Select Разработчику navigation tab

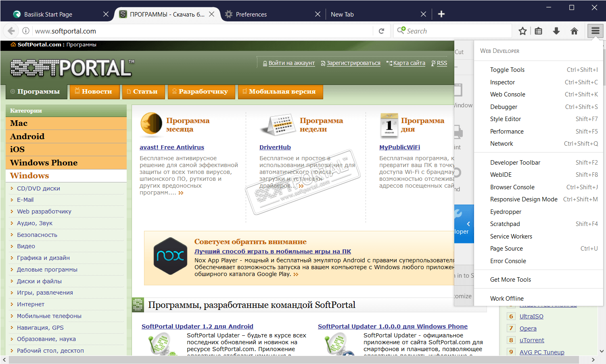coord(201,92)
